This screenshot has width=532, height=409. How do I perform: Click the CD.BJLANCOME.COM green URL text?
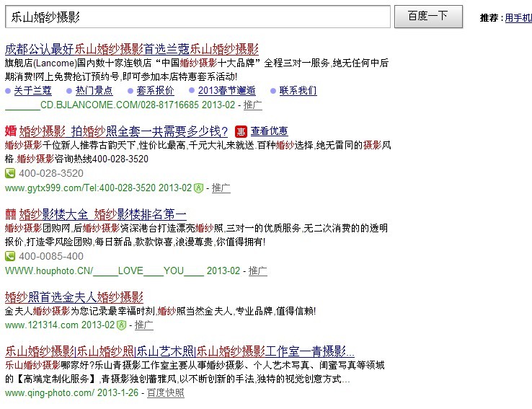click(120, 105)
